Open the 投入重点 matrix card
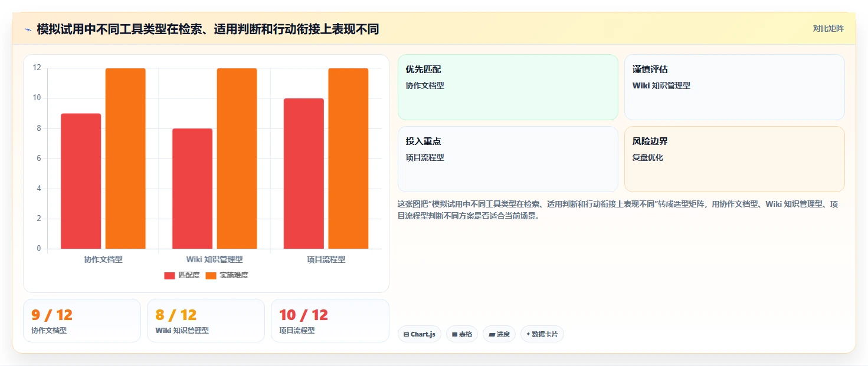868x366 pixels. (x=508, y=159)
